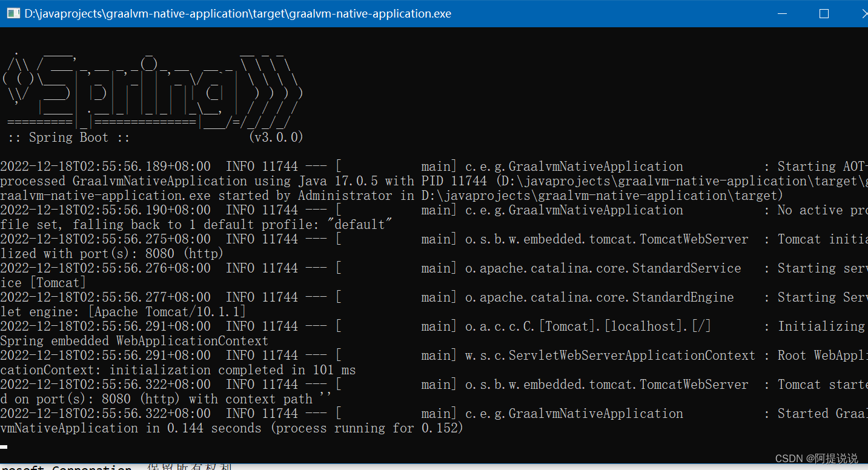Click the 'ice [Tomcat]' log line
Image resolution: width=868 pixels, height=470 pixels.
click(x=43, y=283)
